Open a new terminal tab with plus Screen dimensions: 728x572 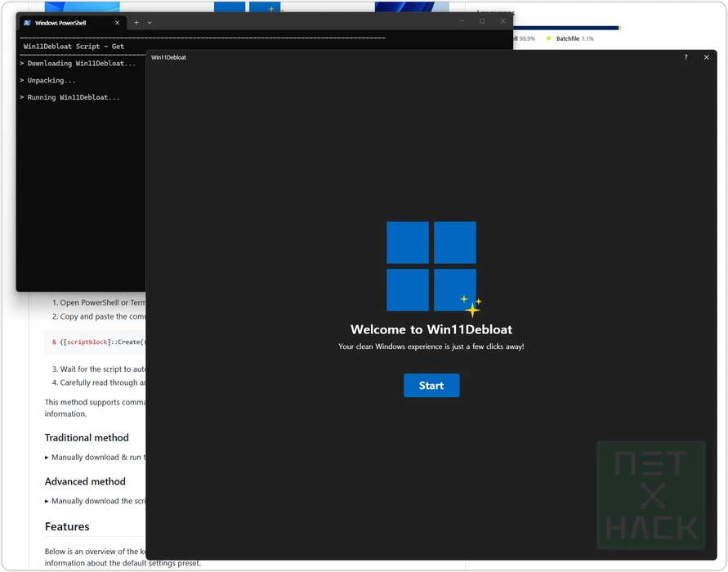(136, 23)
